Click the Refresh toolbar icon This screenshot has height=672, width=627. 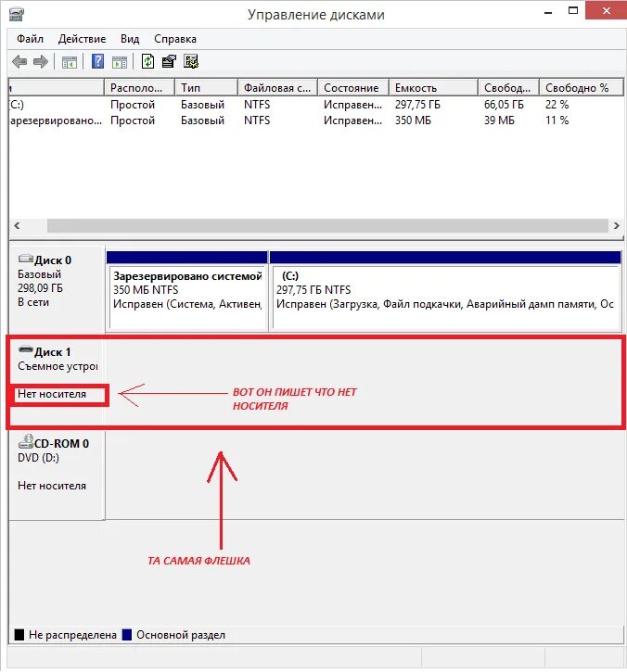pyautogui.click(x=147, y=61)
